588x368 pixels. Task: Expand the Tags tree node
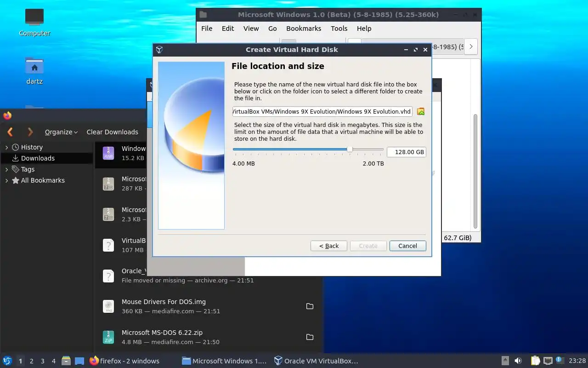[x=6, y=169]
